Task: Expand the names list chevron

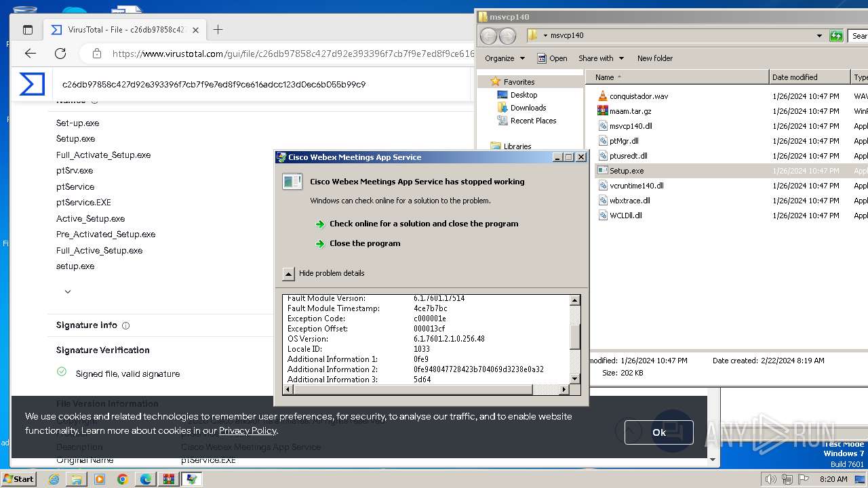Action: [67, 291]
